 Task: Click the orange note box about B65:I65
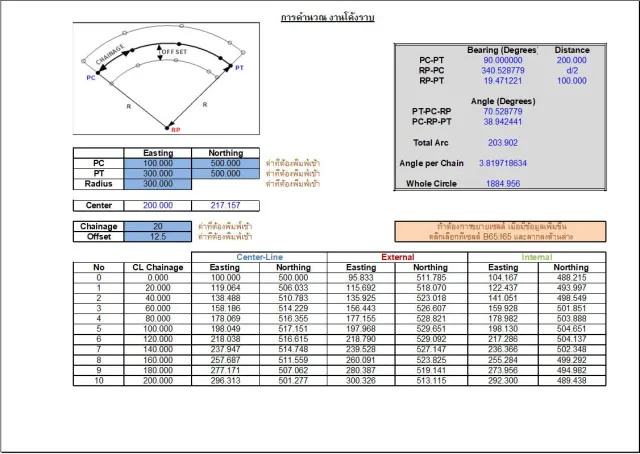[x=500, y=231]
